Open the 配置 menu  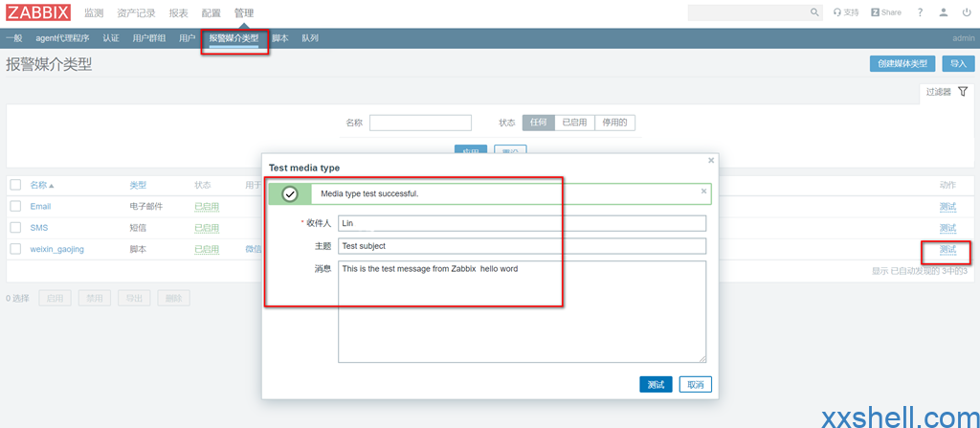coord(212,12)
